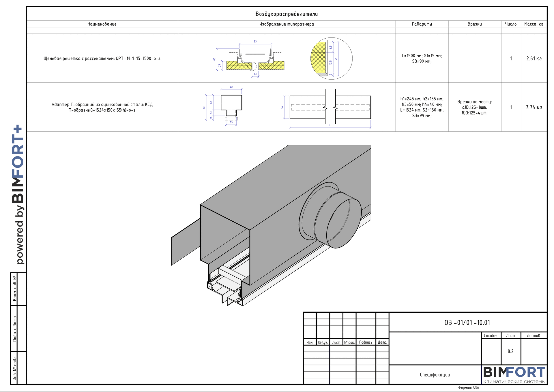554x392 pixels.
Task: Select the 'Габариты' column header
Action: tap(422, 24)
